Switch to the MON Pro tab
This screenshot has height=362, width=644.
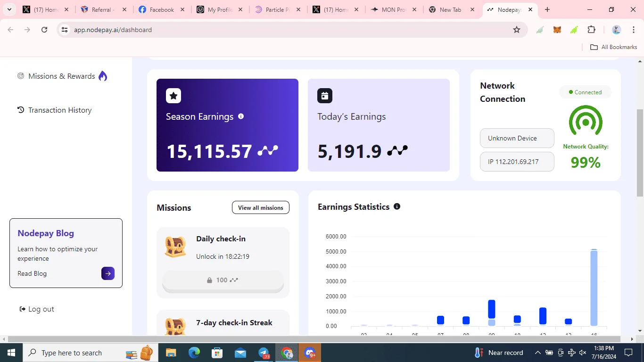click(x=394, y=9)
